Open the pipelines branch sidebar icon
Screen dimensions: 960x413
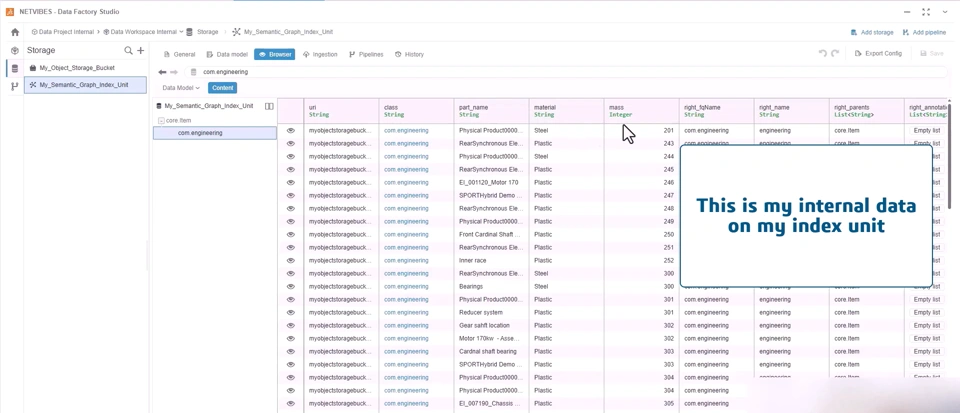tap(15, 87)
